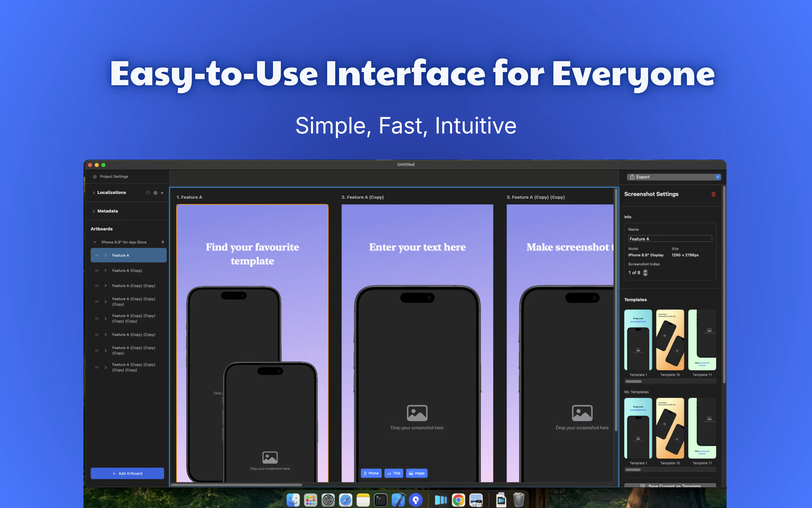Expand the Feature A (Copy) row chevron
Image resolution: width=812 pixels, height=508 pixels.
[106, 270]
